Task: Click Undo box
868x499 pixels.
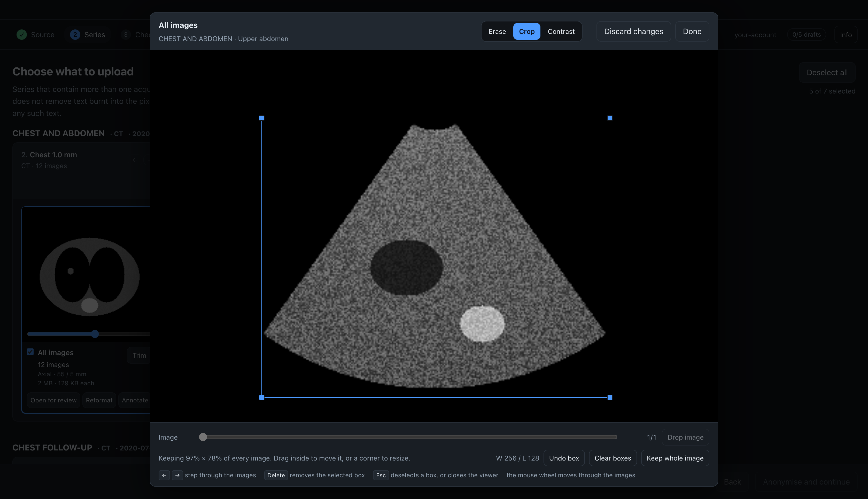Action: coord(564,458)
